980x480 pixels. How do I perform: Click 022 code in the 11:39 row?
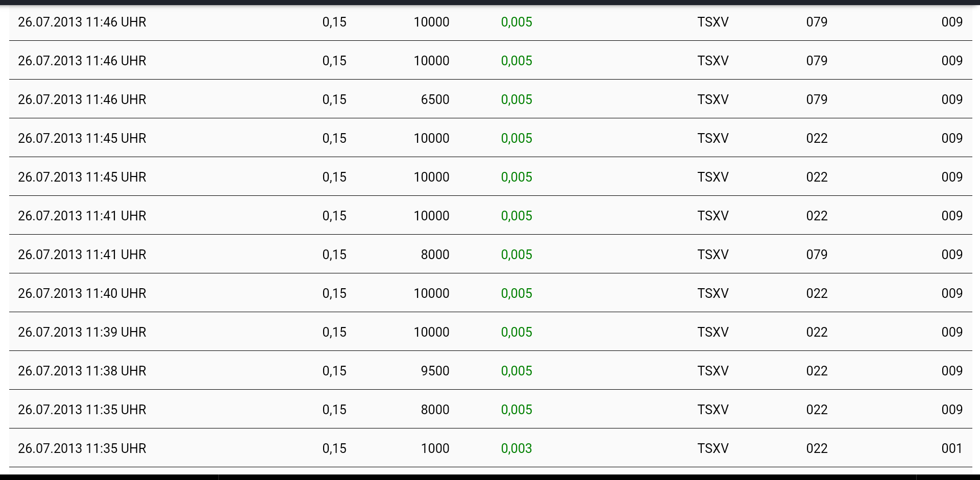(817, 332)
